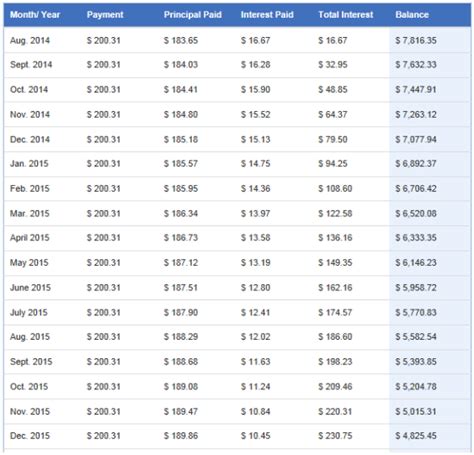Click the $ 7,816.35 balance cell
Image resolution: width=474 pixels, height=455 pixels.
coord(416,40)
